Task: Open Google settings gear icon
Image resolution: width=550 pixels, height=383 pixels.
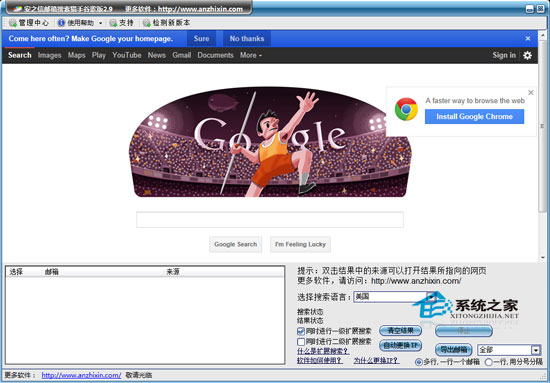Action: pos(527,55)
